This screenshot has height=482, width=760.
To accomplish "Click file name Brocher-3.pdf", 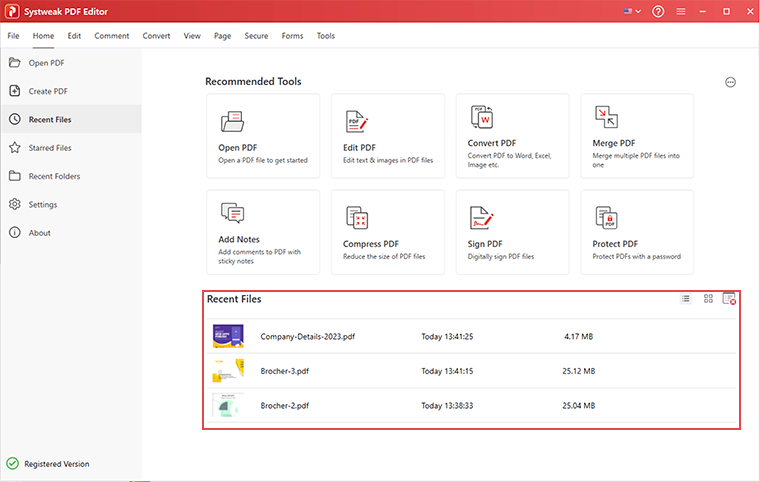I will pos(285,371).
